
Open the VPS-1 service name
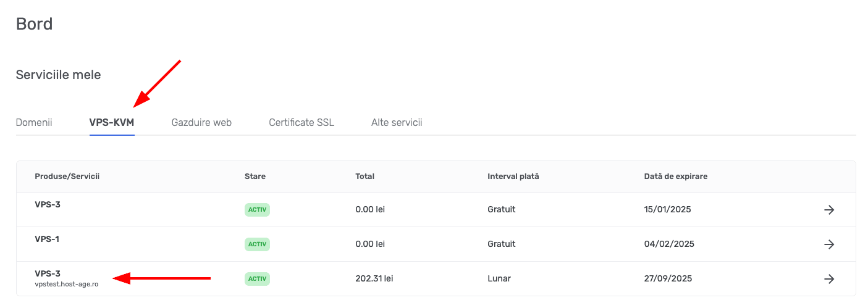[x=47, y=239]
